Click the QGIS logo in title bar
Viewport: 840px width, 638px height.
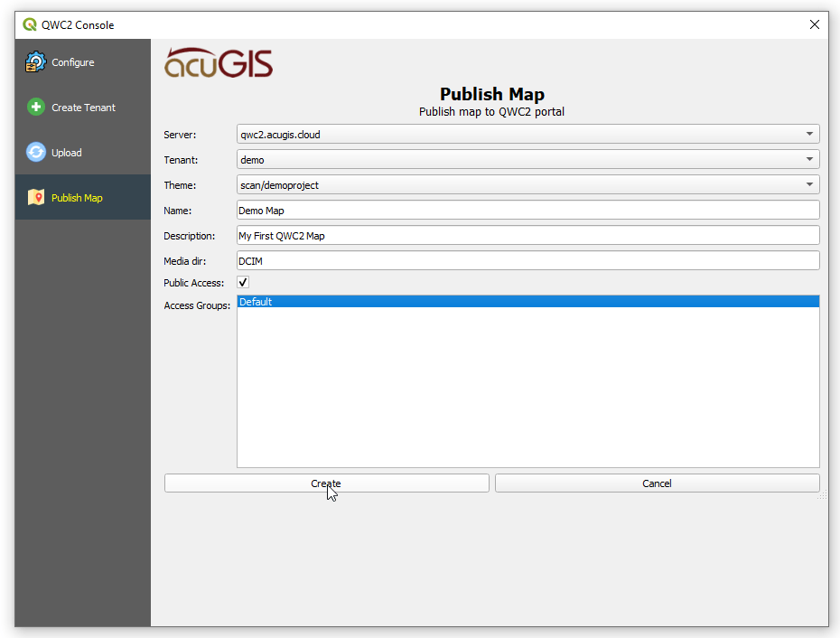point(30,25)
